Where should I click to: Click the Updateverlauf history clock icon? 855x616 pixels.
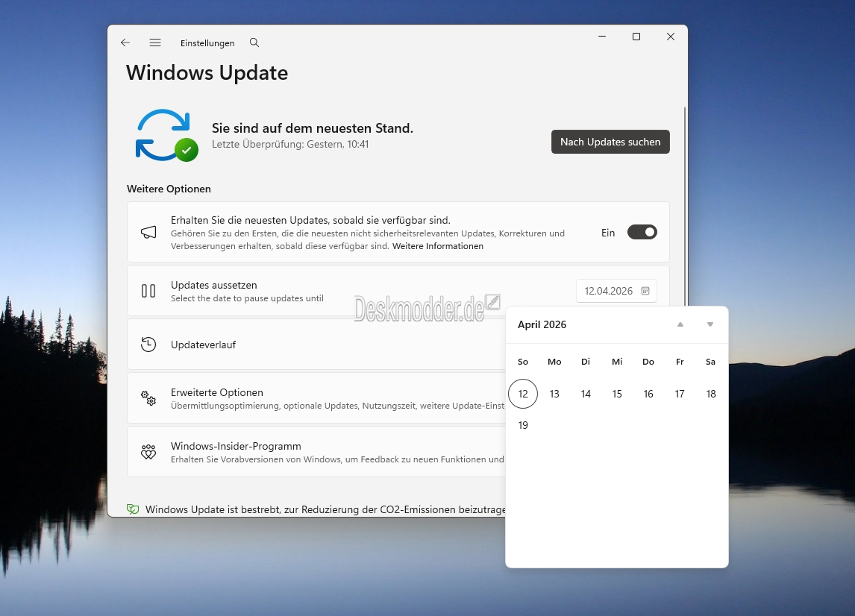point(148,345)
